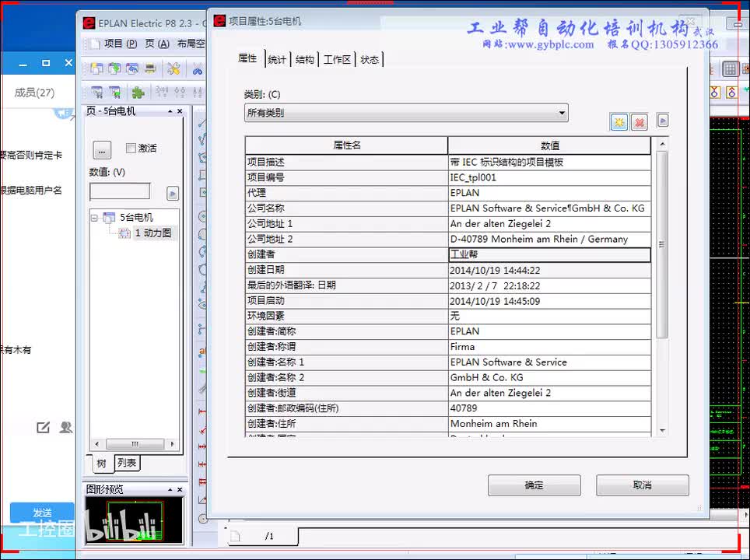Image resolution: width=750 pixels, height=560 pixels.
Task: Click the 5台电机 project node icon
Action: pos(110,218)
